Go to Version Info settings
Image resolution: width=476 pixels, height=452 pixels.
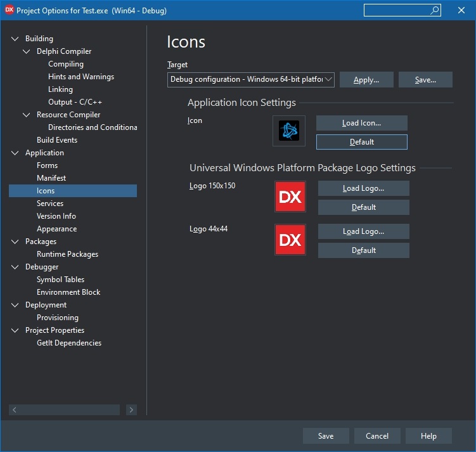[56, 216]
